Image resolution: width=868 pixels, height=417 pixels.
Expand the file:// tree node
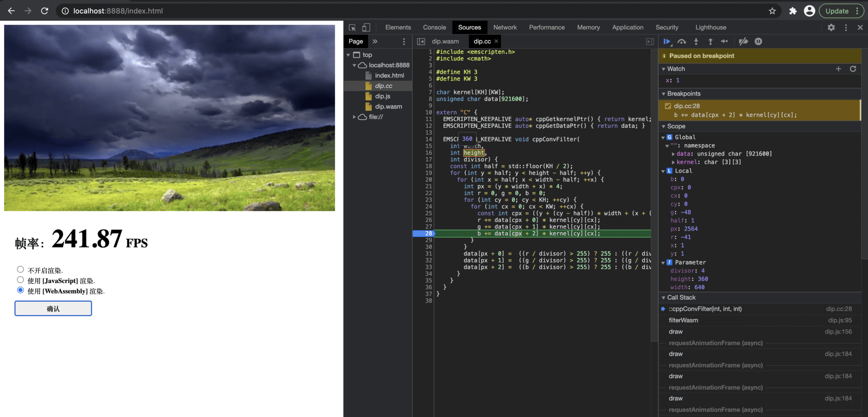coord(354,117)
